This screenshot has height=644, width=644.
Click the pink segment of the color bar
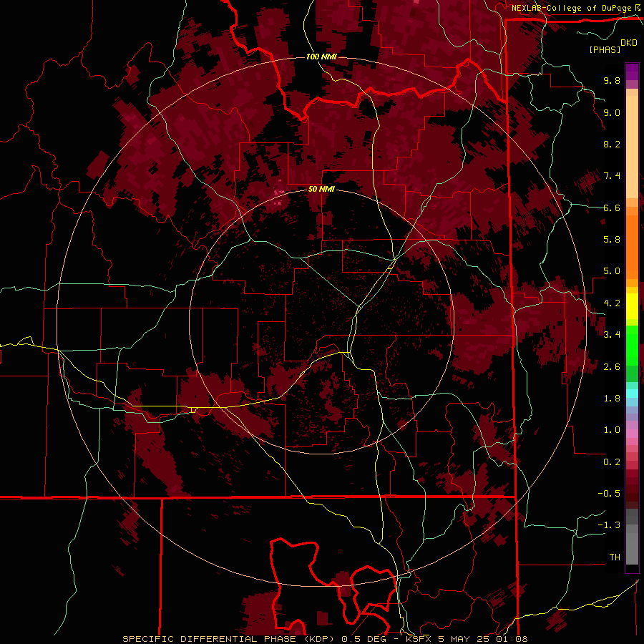[x=632, y=434]
